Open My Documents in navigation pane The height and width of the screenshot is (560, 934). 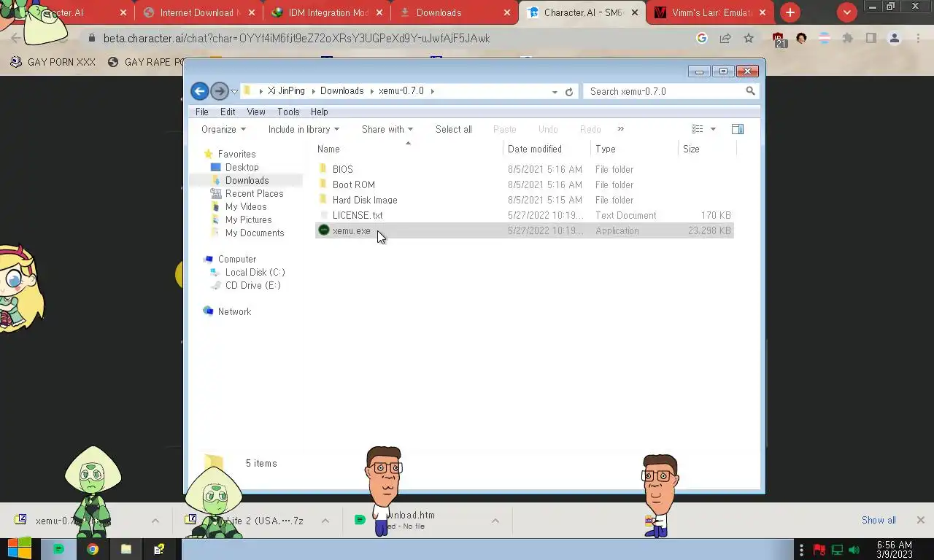255,233
